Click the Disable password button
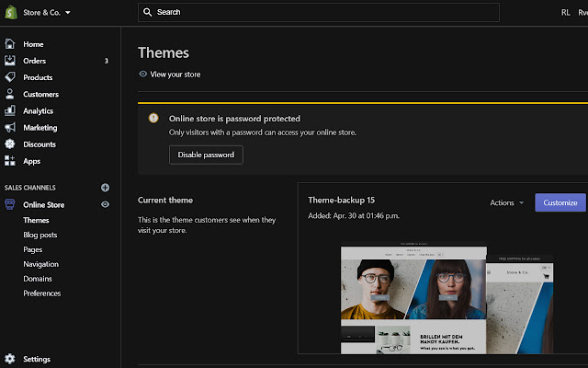 [206, 155]
